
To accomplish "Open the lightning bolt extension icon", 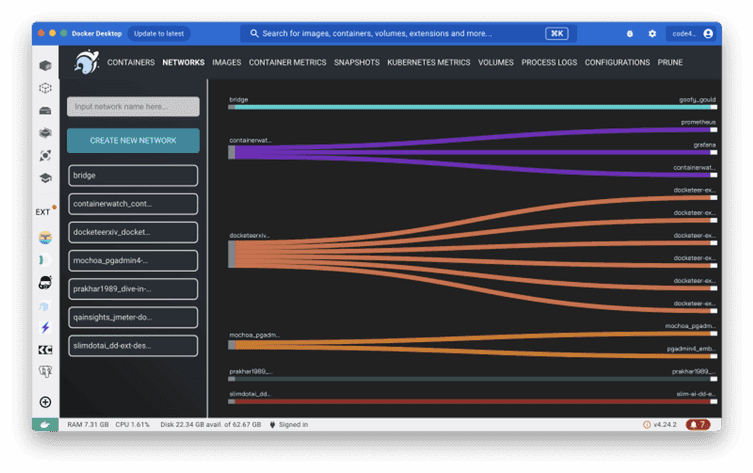I will pos(45,327).
